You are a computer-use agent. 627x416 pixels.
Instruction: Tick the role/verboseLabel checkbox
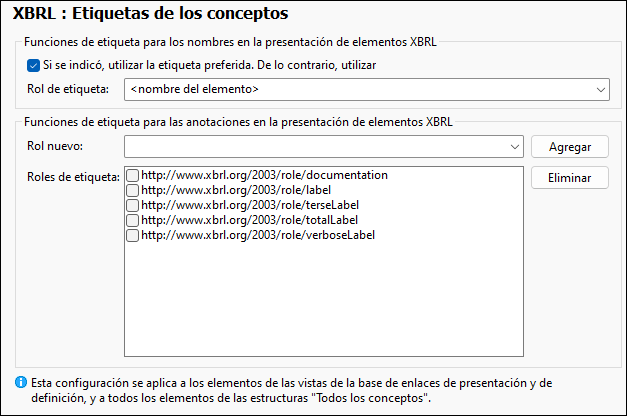point(132,235)
